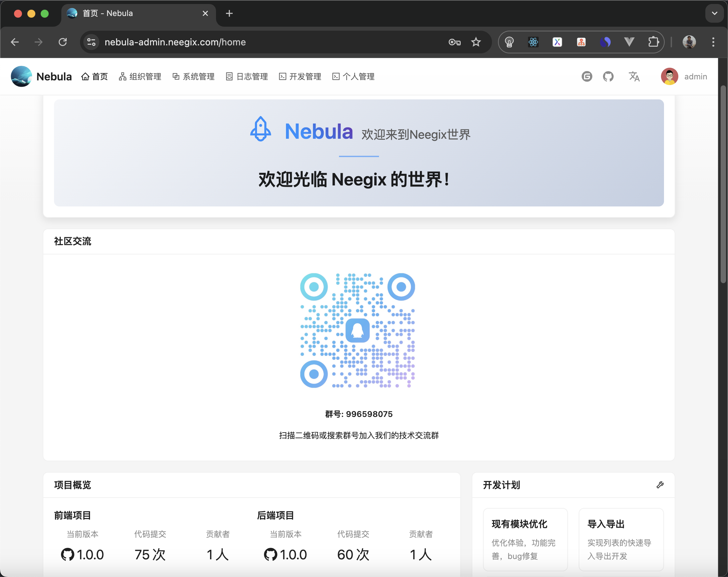
Task: Open the Vue extension icon in the toolbar
Action: (629, 42)
